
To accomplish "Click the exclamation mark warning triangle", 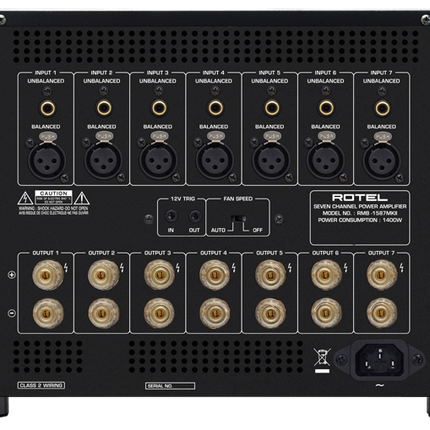I will tap(82, 198).
